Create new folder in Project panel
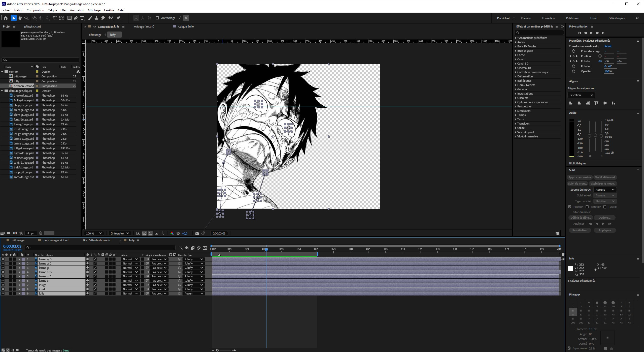Image resolution: width=644 pixels, height=352 pixels. coord(9,233)
